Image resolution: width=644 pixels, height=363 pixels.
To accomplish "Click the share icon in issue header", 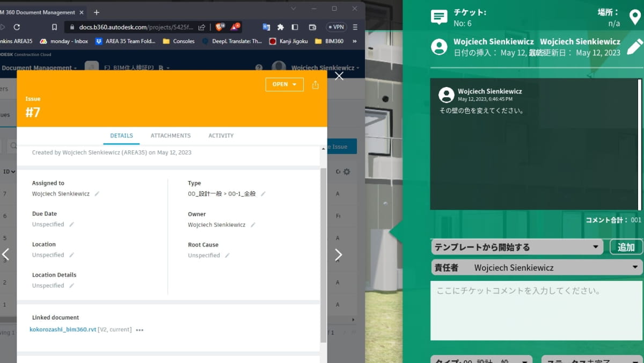I will 315,85.
